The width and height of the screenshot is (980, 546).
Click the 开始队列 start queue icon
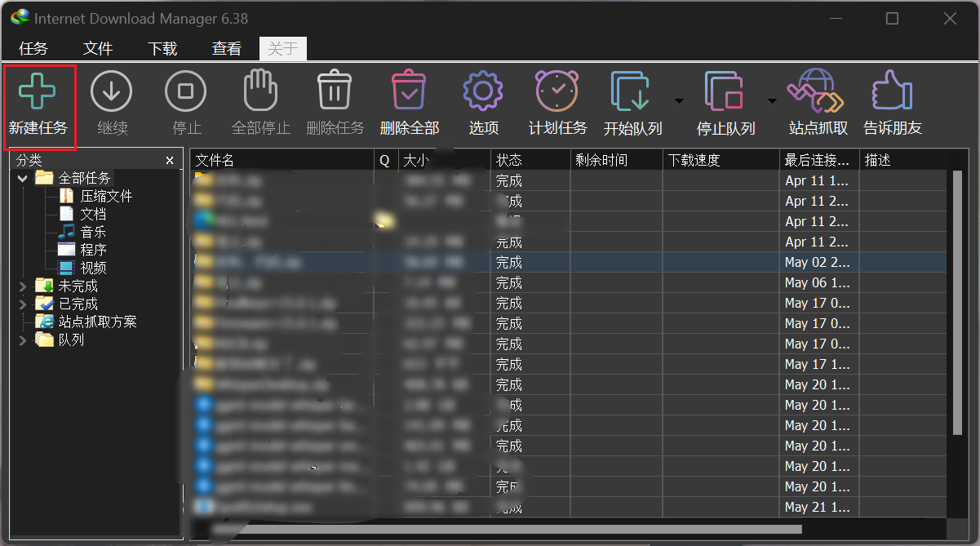631,91
